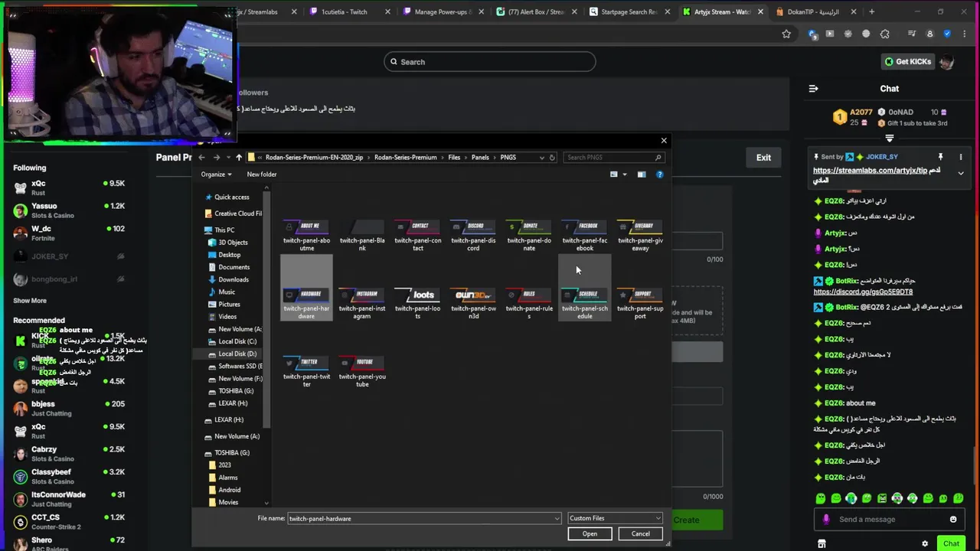Click the Get KICKs button
Image resolution: width=980 pixels, height=551 pixels.
(x=908, y=62)
